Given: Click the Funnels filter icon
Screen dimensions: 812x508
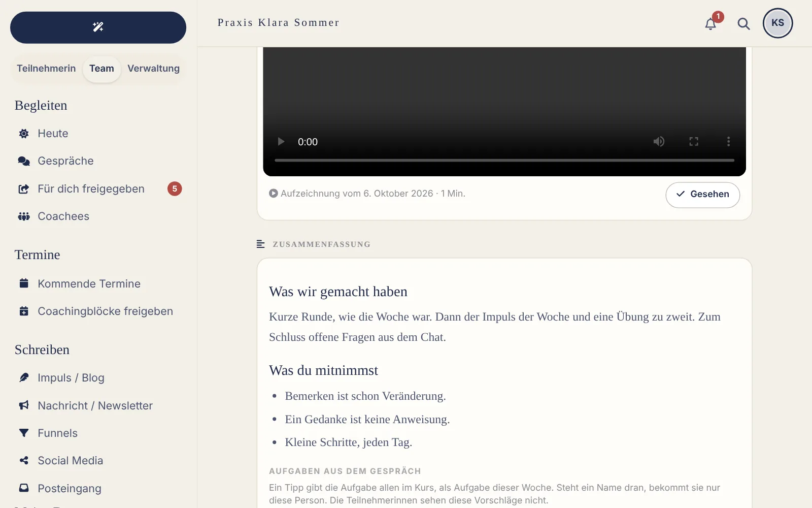Looking at the screenshot, I should pos(24,433).
